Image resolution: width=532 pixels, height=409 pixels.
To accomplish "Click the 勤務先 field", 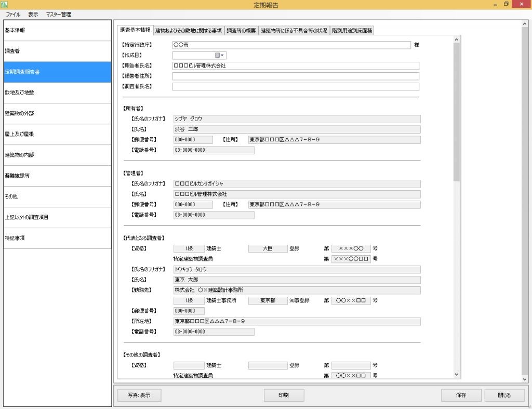I will (x=297, y=290).
